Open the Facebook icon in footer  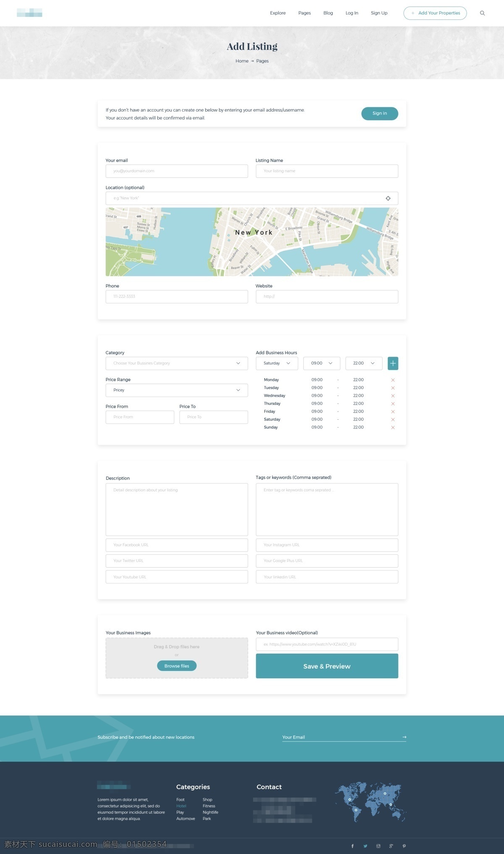click(x=352, y=846)
